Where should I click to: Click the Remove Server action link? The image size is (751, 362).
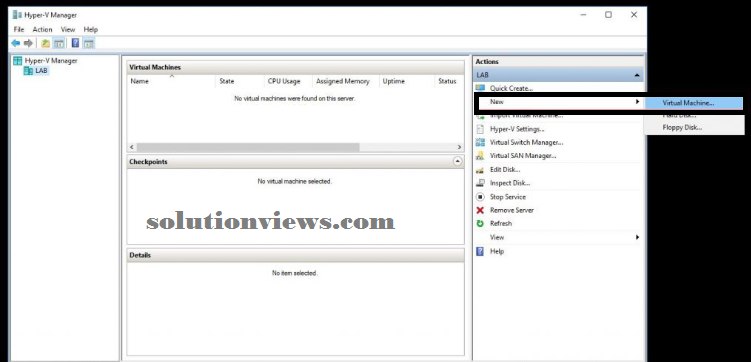512,210
